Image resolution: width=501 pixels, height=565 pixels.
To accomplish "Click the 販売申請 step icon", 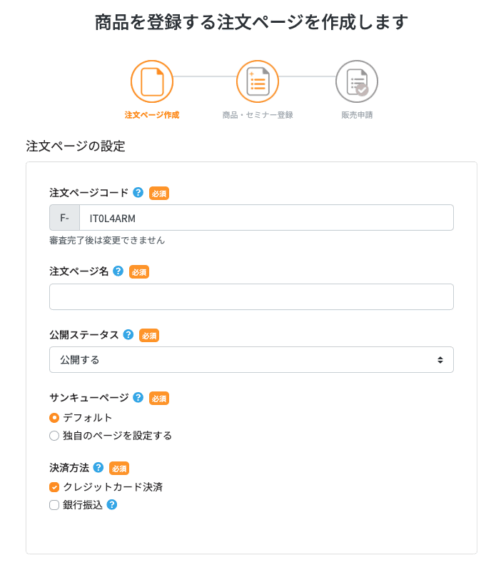I will (356, 82).
